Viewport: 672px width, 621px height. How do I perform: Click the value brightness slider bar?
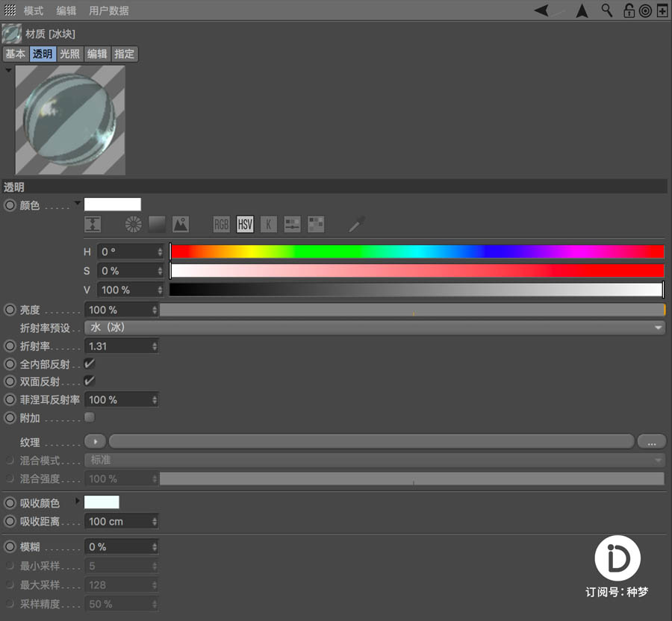(x=417, y=290)
